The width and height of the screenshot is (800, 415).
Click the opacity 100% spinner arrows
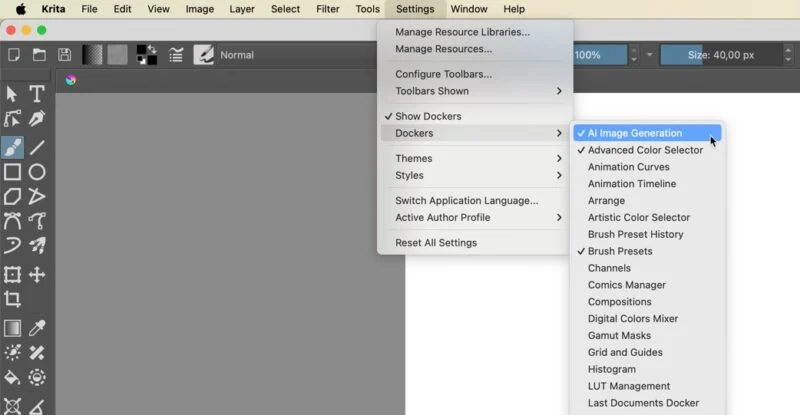634,55
